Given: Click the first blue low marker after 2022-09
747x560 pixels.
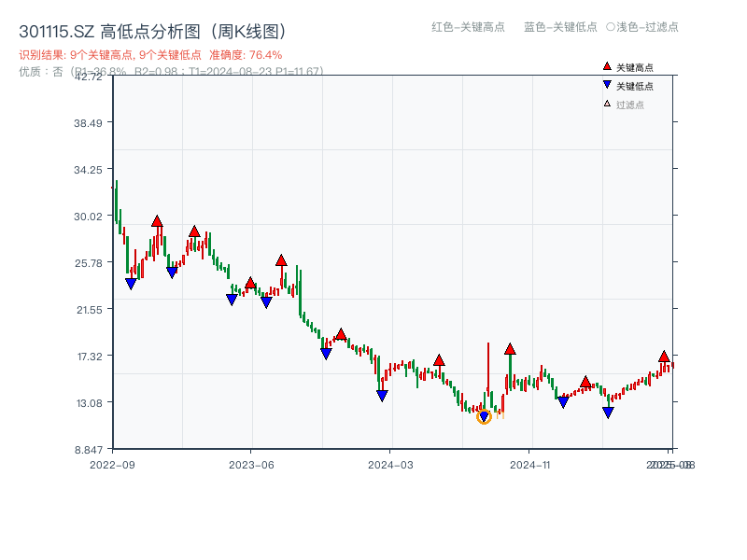Looking at the screenshot, I should 131,282.
